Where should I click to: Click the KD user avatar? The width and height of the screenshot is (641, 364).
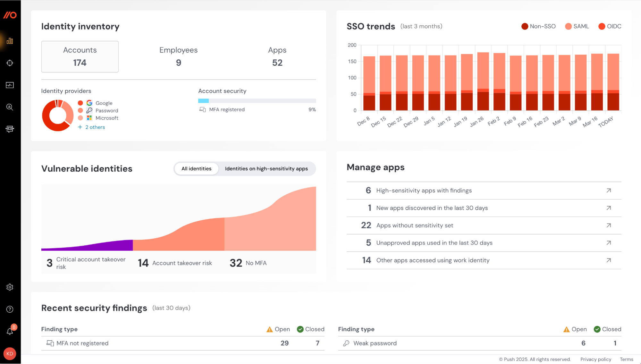tap(10, 353)
